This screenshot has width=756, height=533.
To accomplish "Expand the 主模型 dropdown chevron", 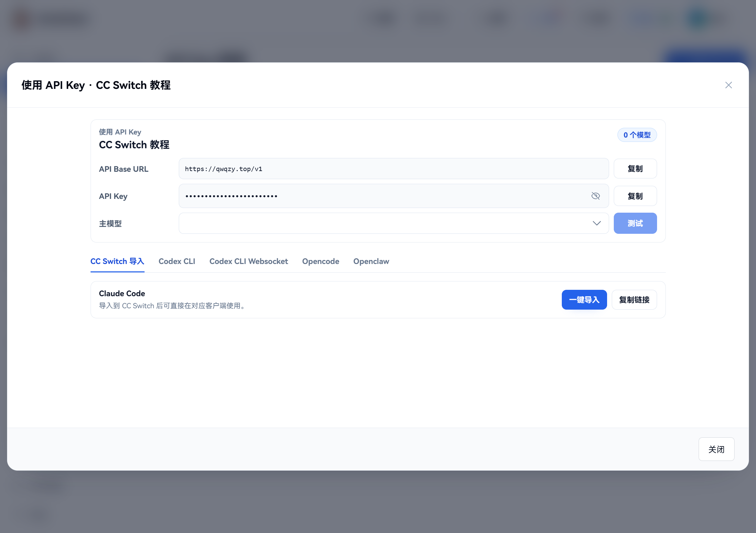I will click(x=596, y=223).
